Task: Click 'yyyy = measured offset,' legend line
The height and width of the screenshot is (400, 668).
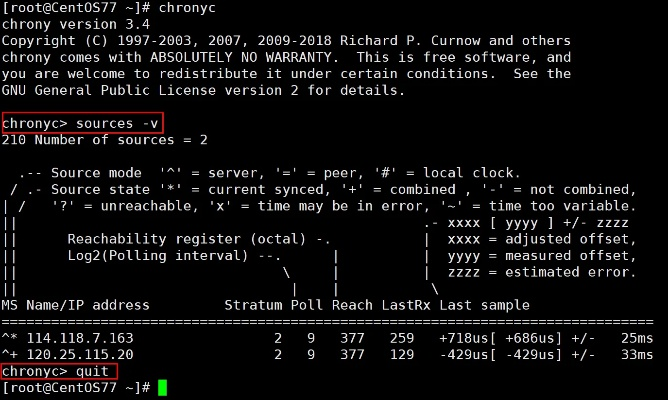Action: coord(542,256)
